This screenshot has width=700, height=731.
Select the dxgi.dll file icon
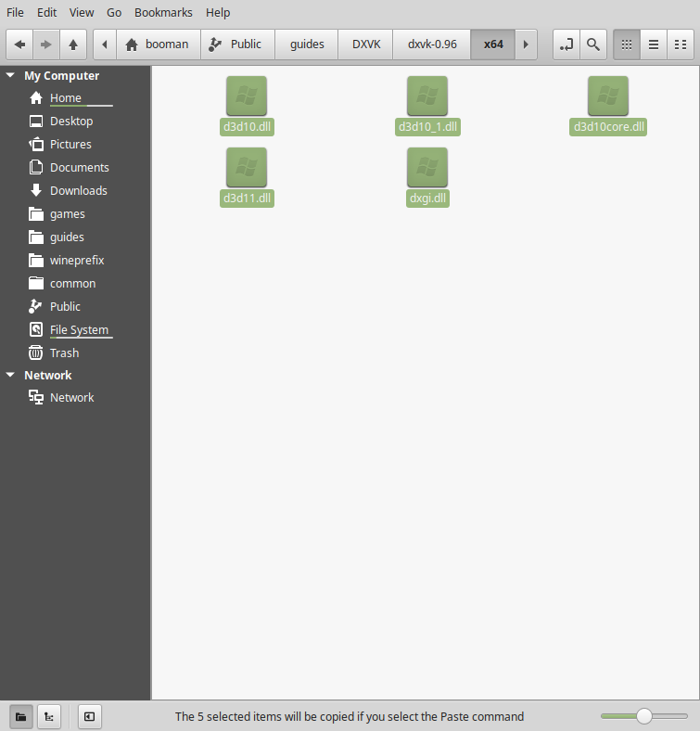point(427,167)
